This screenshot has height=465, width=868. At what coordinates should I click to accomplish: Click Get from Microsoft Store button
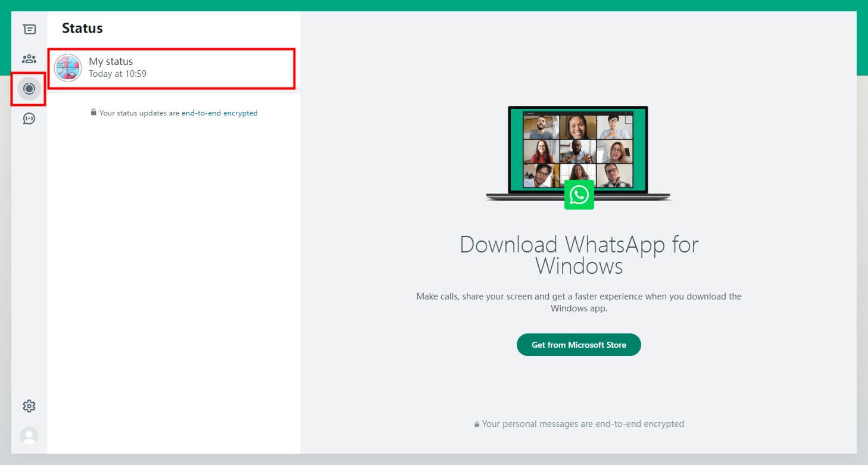pos(579,345)
